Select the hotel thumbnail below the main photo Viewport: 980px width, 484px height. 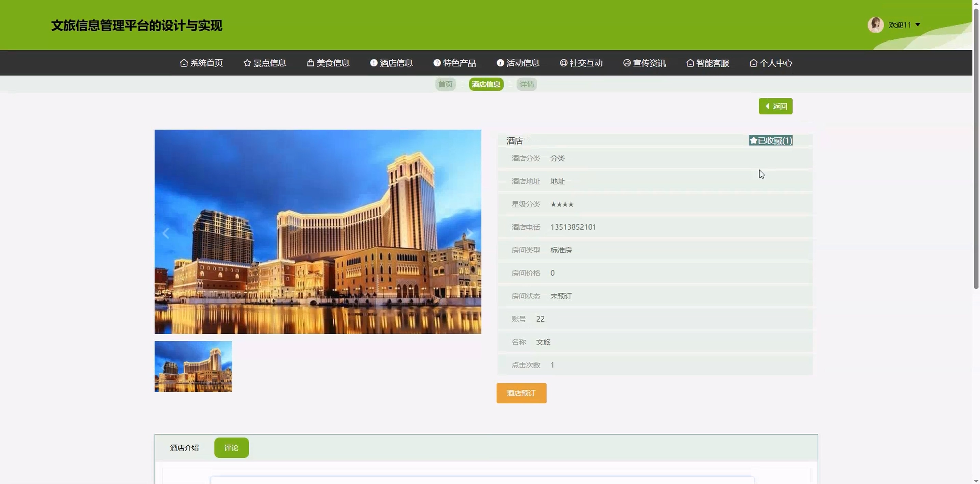[193, 366]
